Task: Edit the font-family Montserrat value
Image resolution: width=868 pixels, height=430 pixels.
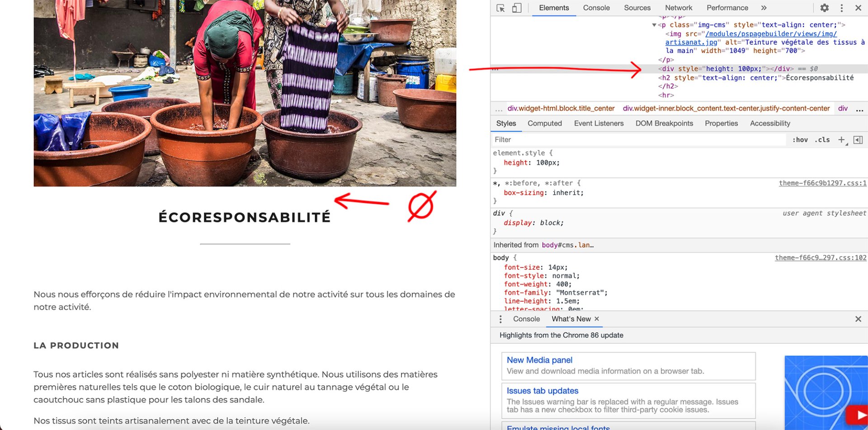Action: [580, 292]
